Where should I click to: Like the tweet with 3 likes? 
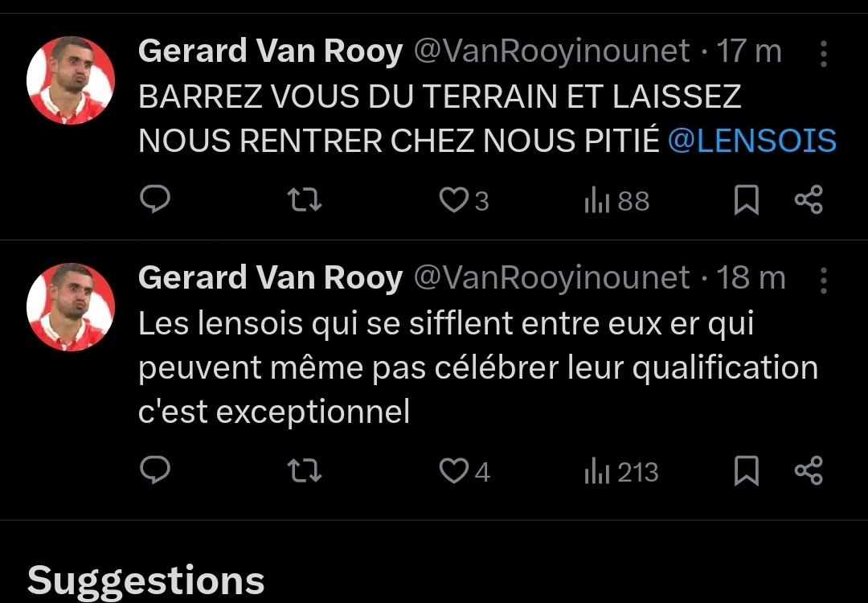pyautogui.click(x=454, y=199)
